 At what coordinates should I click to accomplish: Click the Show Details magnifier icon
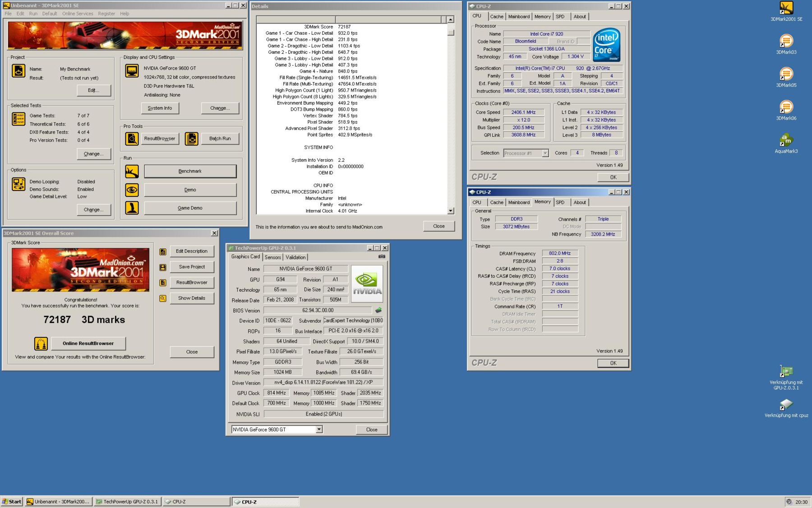[163, 298]
